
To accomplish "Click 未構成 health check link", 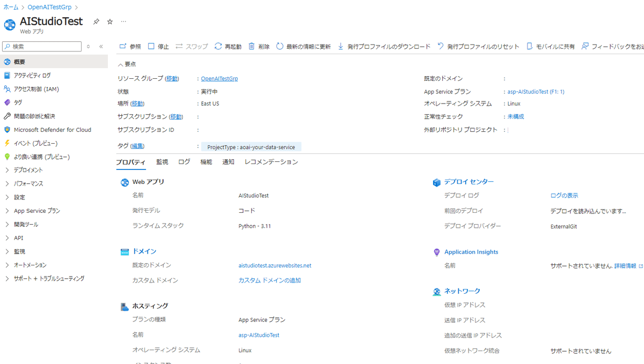I will coord(516,116).
